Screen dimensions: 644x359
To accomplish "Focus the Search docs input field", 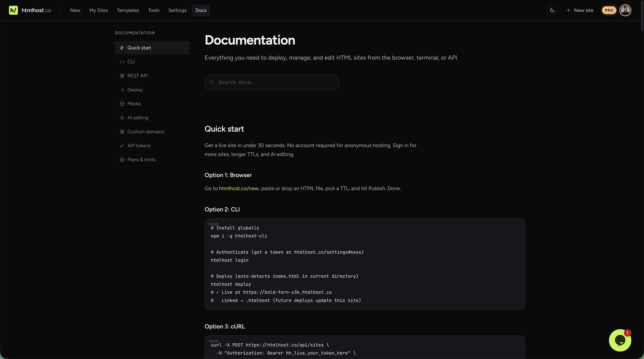I will pos(272,82).
